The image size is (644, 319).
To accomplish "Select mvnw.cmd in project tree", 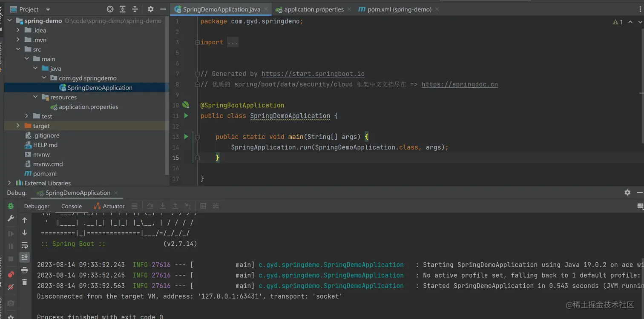I will (x=48, y=164).
